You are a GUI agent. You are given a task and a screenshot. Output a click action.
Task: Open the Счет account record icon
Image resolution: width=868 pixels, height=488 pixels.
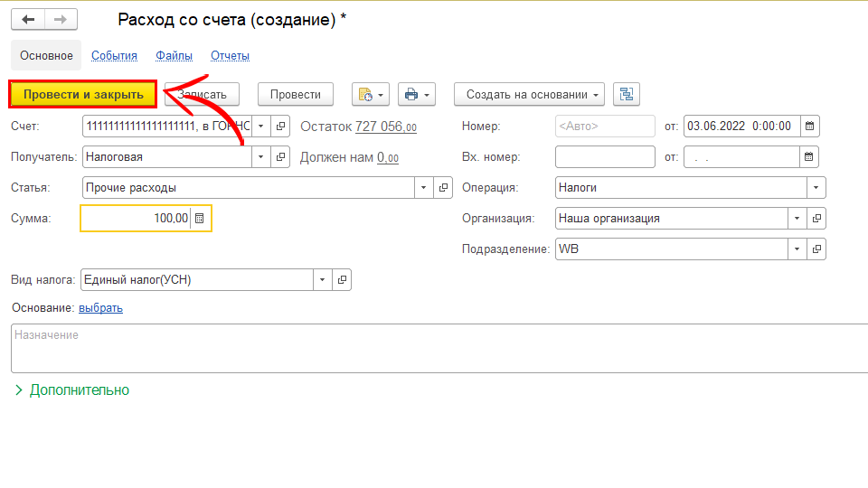point(281,126)
